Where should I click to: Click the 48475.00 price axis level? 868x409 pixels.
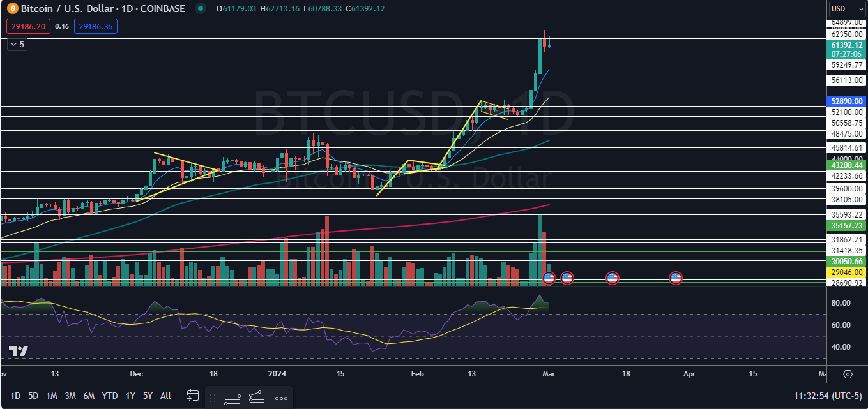(x=847, y=134)
